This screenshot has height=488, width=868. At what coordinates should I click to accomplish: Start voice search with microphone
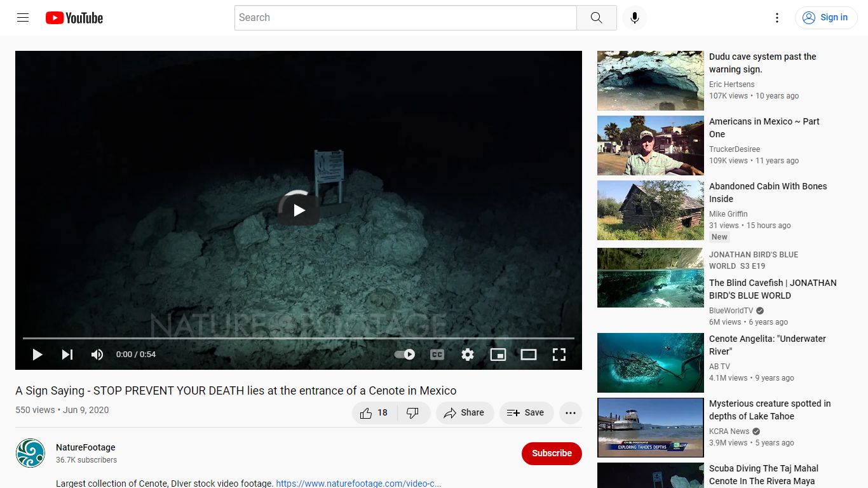click(x=634, y=18)
